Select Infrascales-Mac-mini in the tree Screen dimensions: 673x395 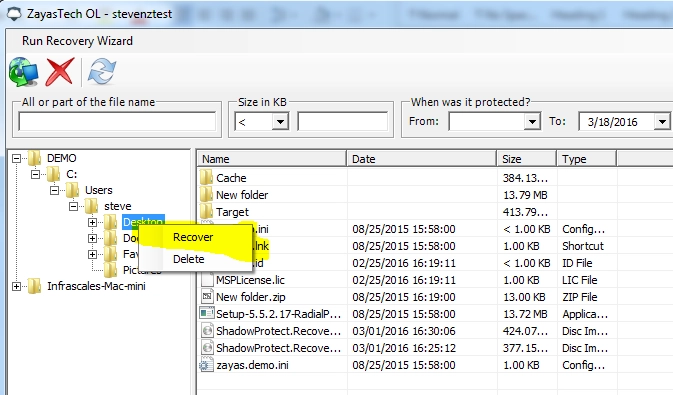pyautogui.click(x=96, y=286)
